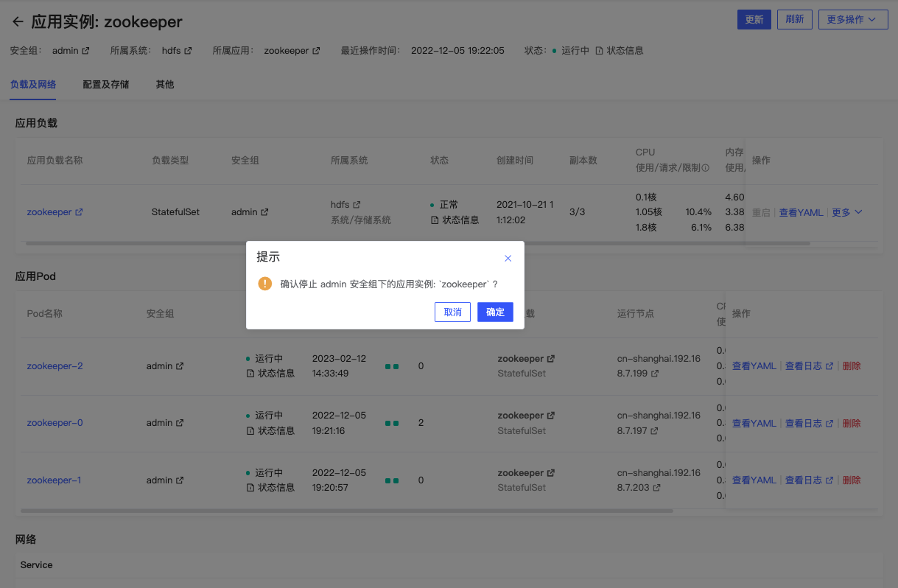Open external link icon next to 所属应用 zookeeper
Screen dimensions: 898x588
tap(316, 51)
